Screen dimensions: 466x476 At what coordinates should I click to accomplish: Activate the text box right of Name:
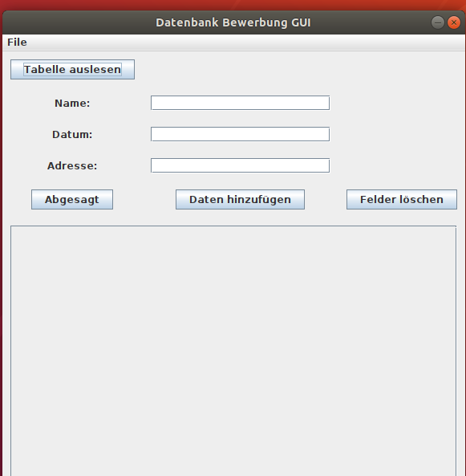(x=240, y=103)
